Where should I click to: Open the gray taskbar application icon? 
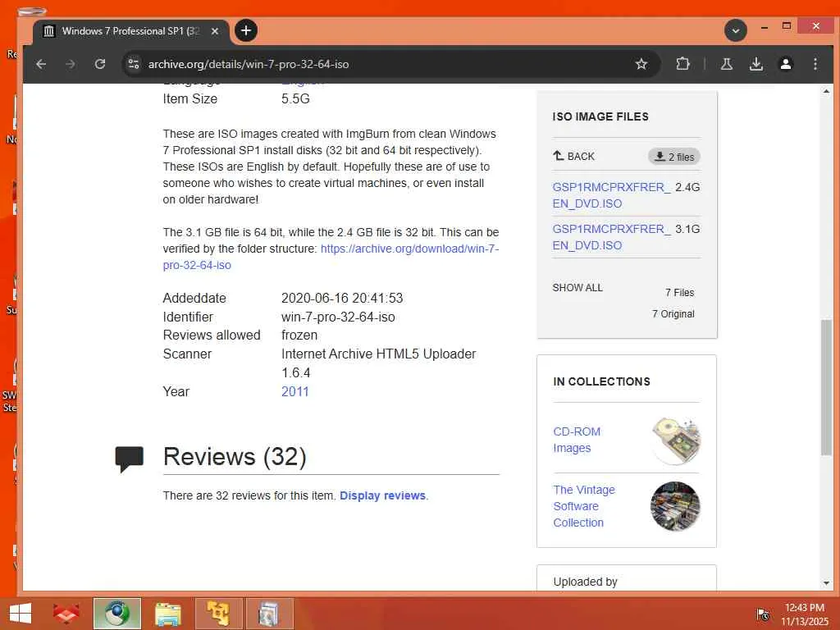point(269,614)
